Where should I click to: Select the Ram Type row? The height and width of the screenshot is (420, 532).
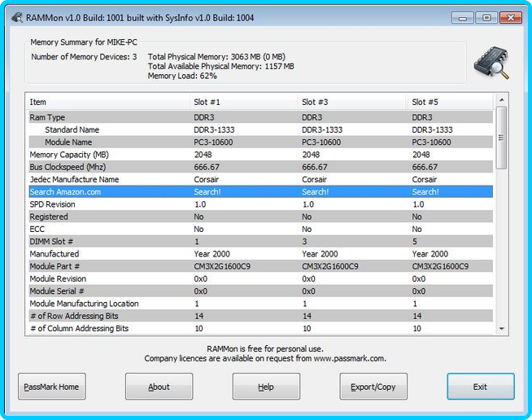(x=47, y=117)
